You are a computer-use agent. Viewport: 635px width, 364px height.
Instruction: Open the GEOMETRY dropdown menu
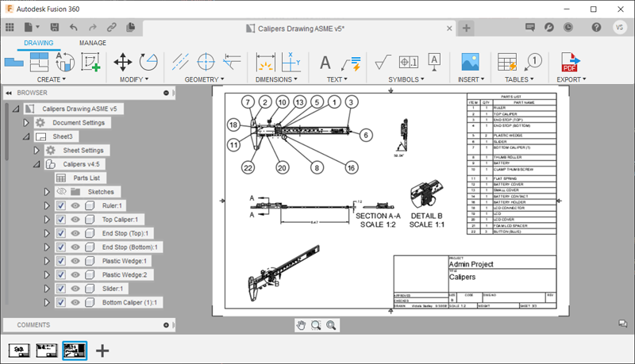(205, 79)
